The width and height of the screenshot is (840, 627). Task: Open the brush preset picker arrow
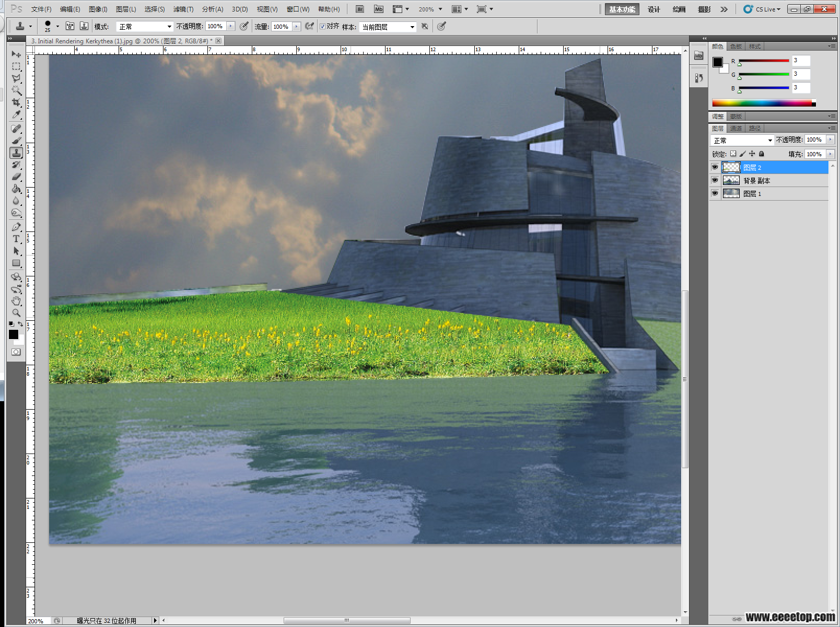click(57, 26)
